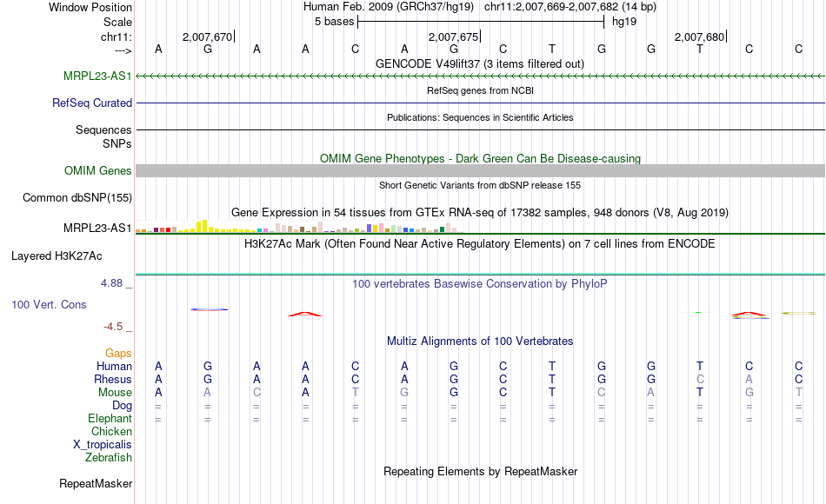Click the H3K27Ac Mark track title

click(x=480, y=244)
